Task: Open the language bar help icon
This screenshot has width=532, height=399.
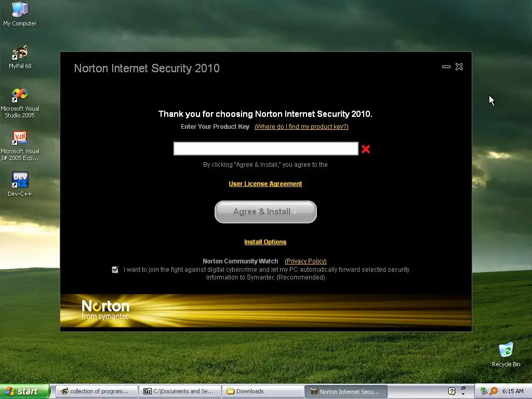Action: [x=451, y=391]
